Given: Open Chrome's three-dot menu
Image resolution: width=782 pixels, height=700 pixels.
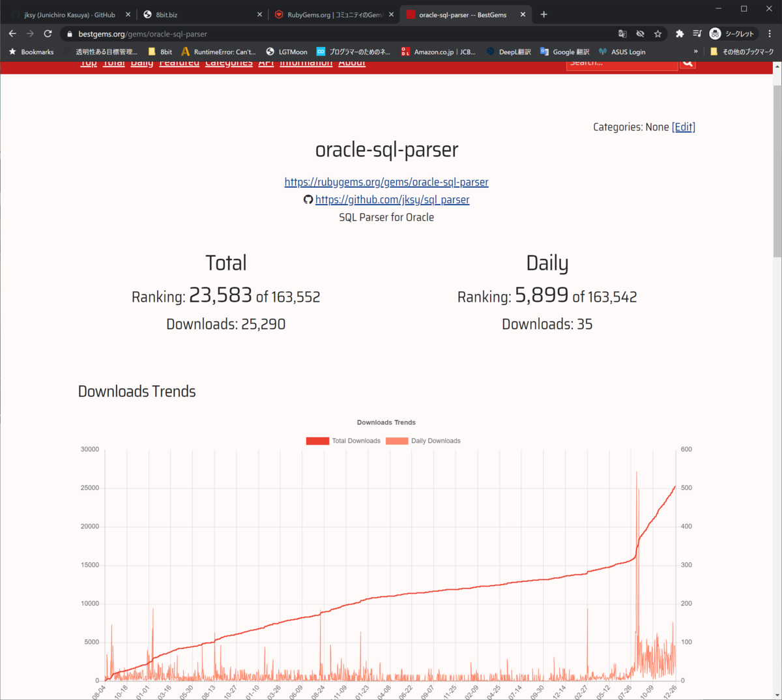Looking at the screenshot, I should [x=770, y=33].
